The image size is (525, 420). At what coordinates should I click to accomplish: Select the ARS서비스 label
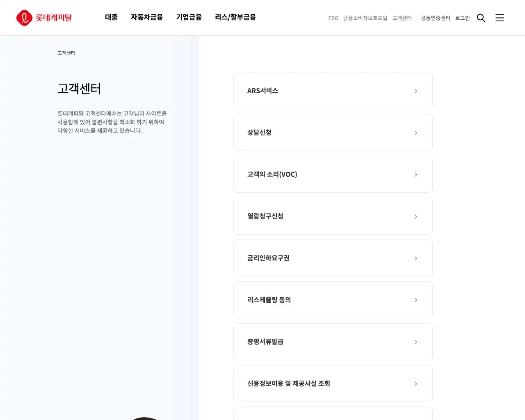(x=262, y=91)
